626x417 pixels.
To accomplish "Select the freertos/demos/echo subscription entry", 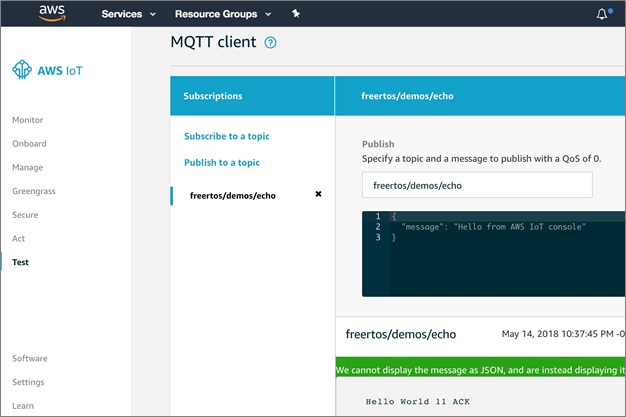I will click(233, 196).
